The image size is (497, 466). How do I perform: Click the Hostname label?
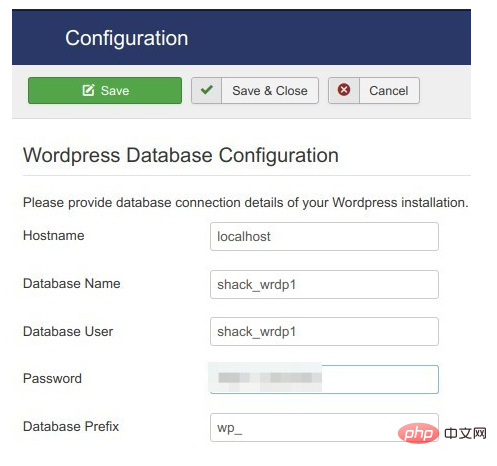[54, 236]
